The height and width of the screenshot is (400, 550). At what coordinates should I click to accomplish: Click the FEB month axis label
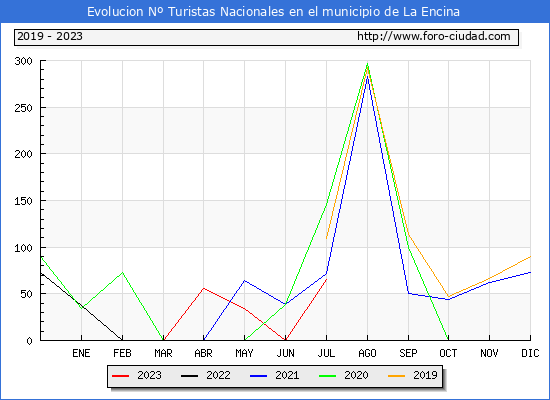(x=122, y=353)
